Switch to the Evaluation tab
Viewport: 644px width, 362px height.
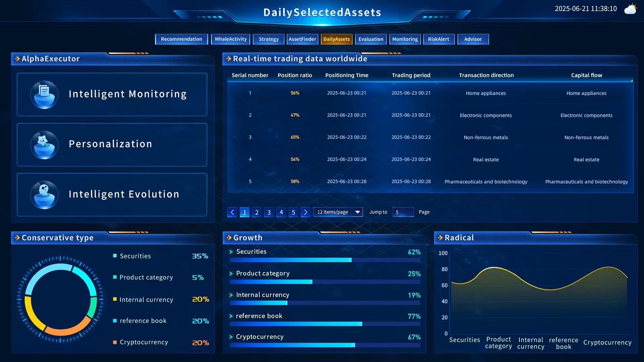click(x=371, y=39)
